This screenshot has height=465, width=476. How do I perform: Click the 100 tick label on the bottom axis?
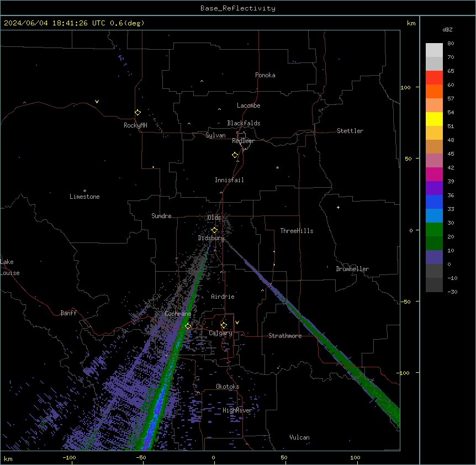[355, 457]
